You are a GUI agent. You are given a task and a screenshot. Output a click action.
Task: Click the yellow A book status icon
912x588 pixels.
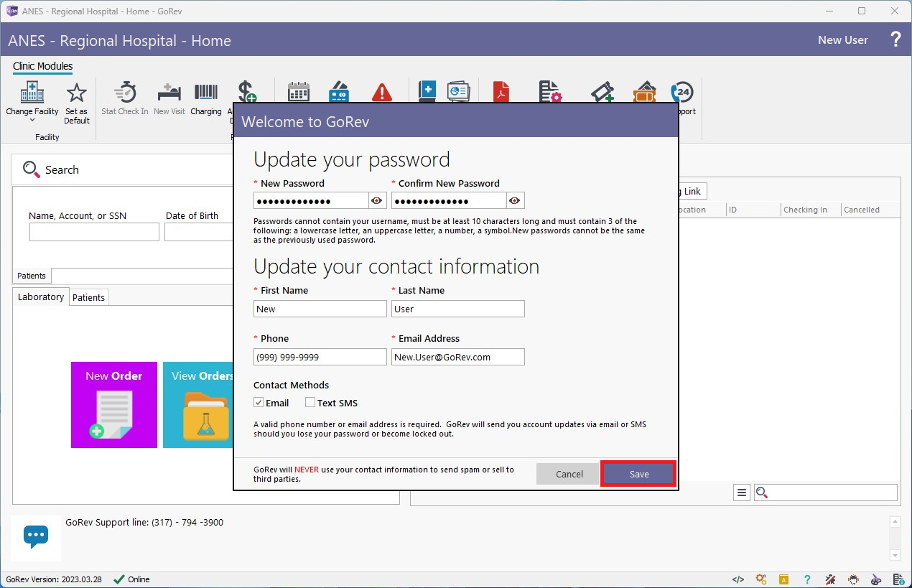click(x=784, y=579)
